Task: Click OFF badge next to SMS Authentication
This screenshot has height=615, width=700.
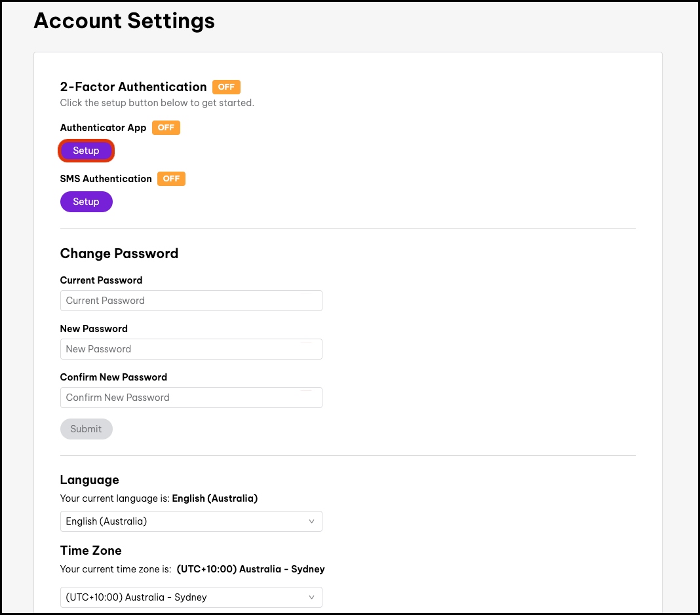Action: pos(171,179)
